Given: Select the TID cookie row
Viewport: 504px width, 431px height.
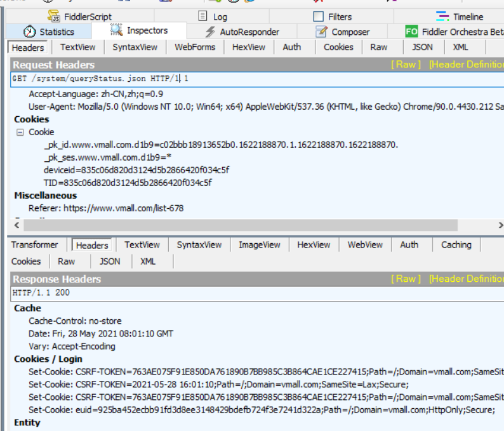Looking at the screenshot, I should pos(128,183).
